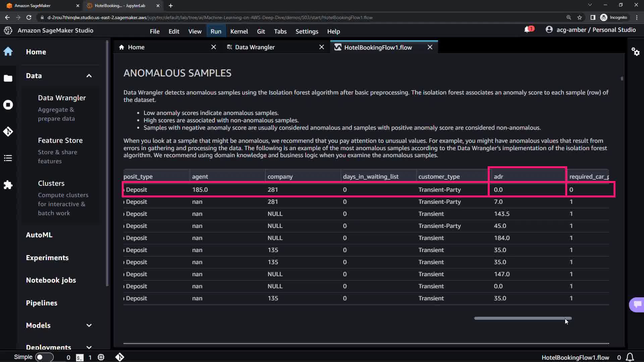Open Feature Store in sidebar
Viewport: 644px width, 362px height.
tap(60, 140)
